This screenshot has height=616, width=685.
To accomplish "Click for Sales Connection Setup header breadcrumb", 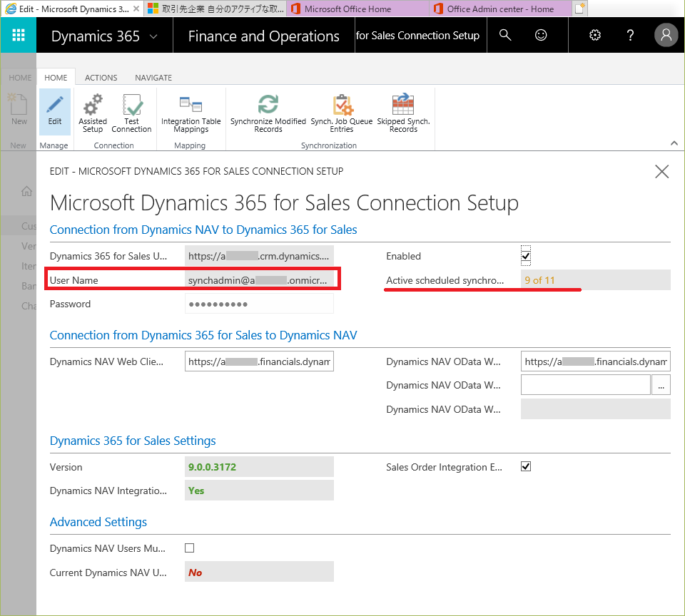I will (417, 36).
